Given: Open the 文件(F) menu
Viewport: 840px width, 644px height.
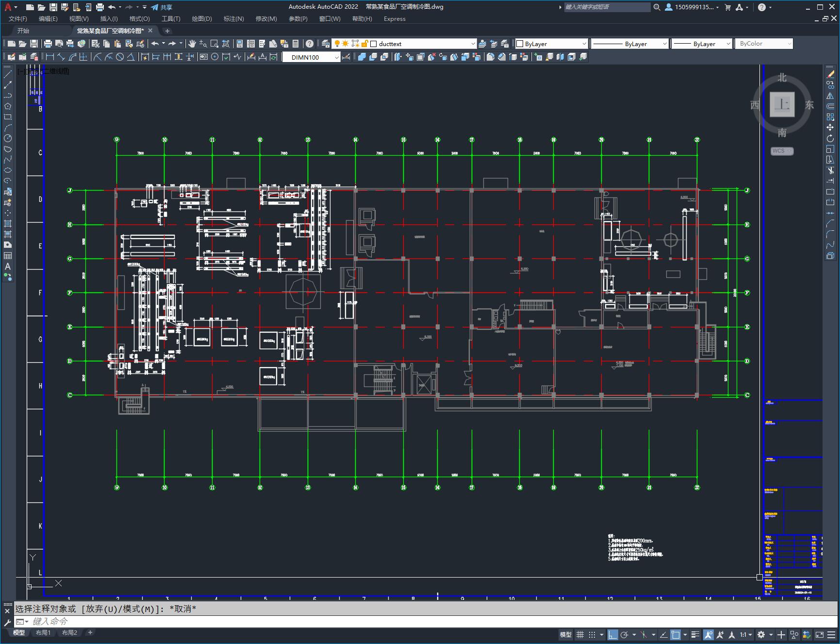Looking at the screenshot, I should tap(18, 19).
